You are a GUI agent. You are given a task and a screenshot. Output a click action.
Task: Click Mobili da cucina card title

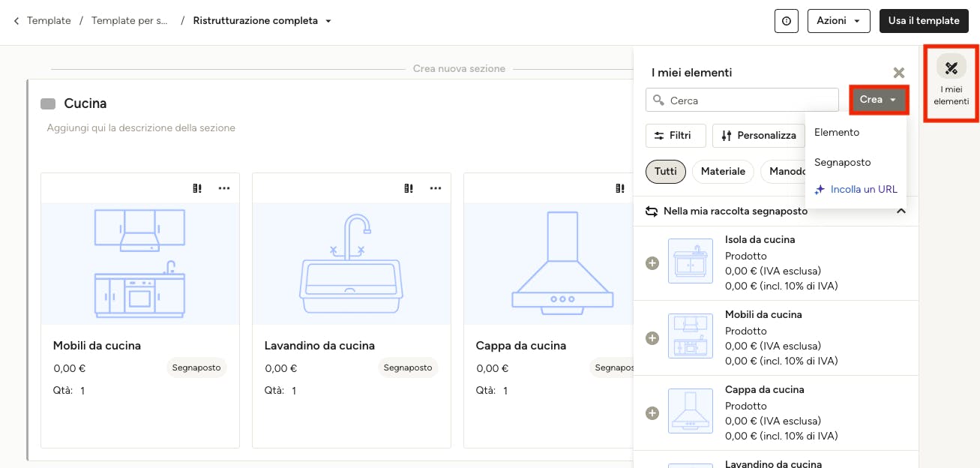click(97, 346)
